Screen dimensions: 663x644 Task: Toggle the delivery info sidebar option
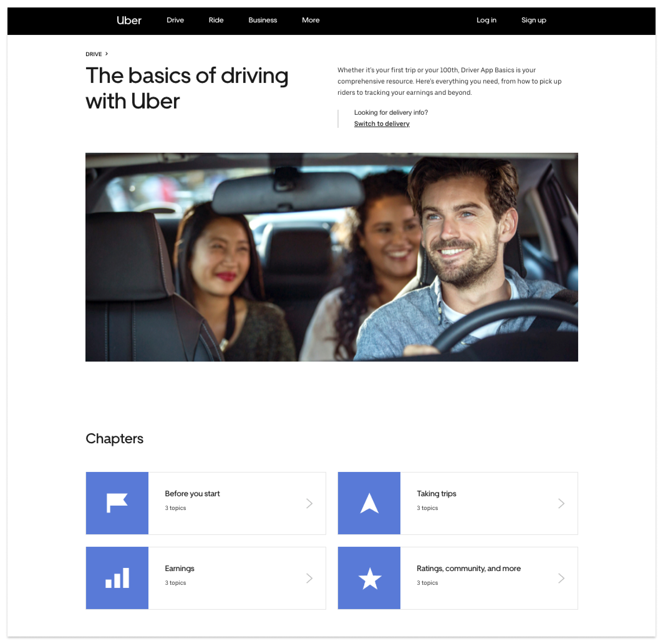381,124
